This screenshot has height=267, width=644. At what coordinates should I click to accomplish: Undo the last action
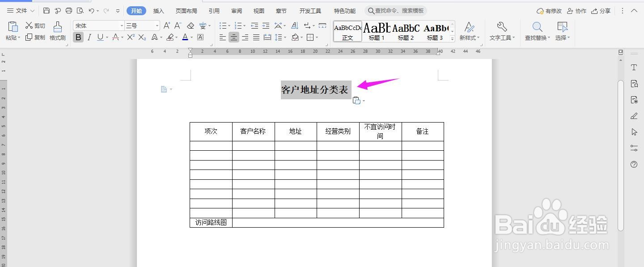coord(91,11)
